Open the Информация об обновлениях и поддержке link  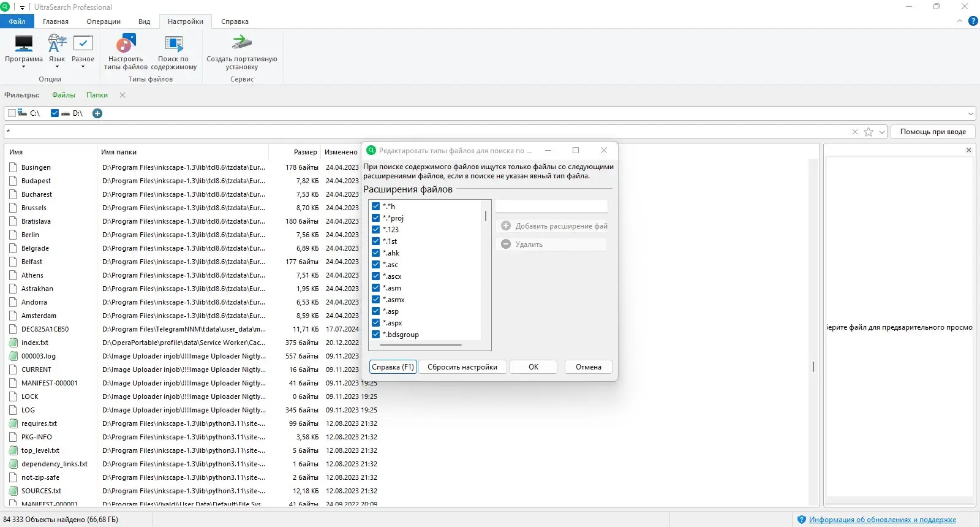883,520
